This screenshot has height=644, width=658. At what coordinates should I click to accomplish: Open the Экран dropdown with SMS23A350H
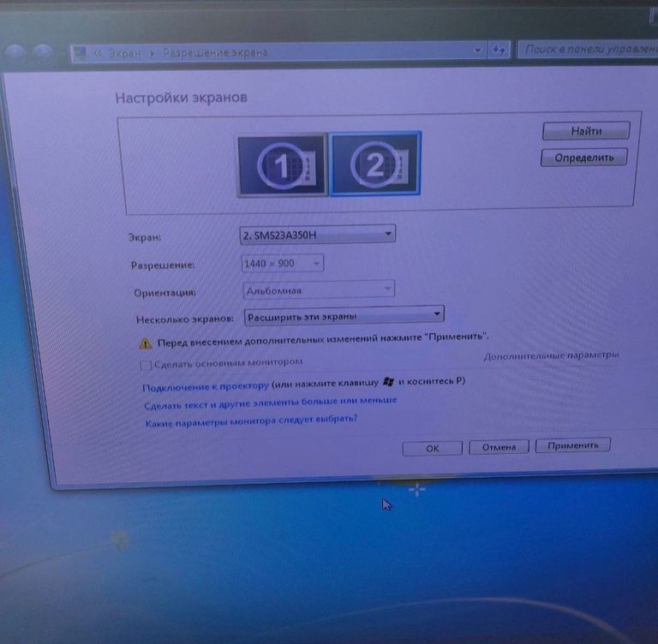click(317, 235)
